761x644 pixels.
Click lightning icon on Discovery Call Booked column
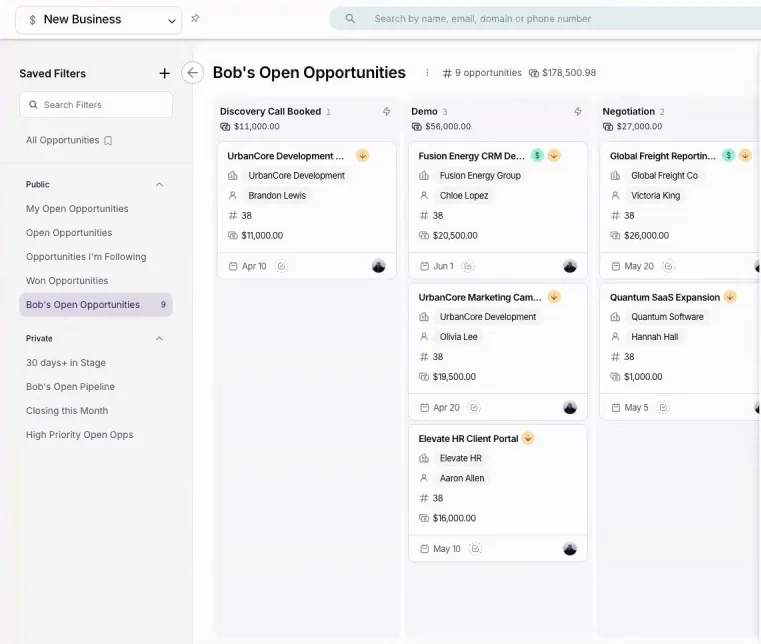tap(386, 112)
